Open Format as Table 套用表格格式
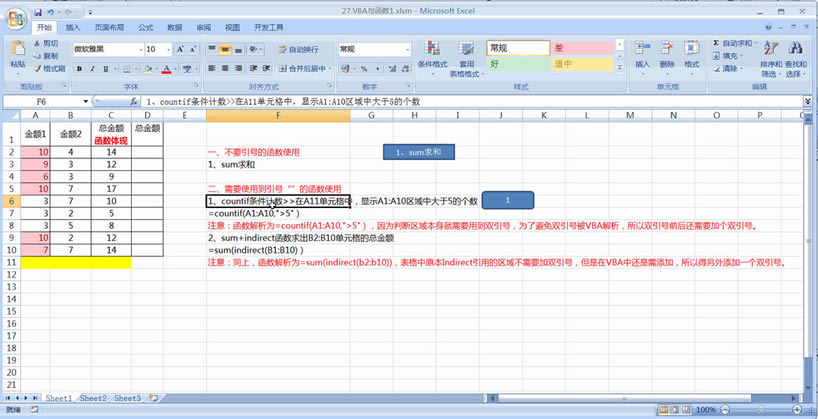 466,58
